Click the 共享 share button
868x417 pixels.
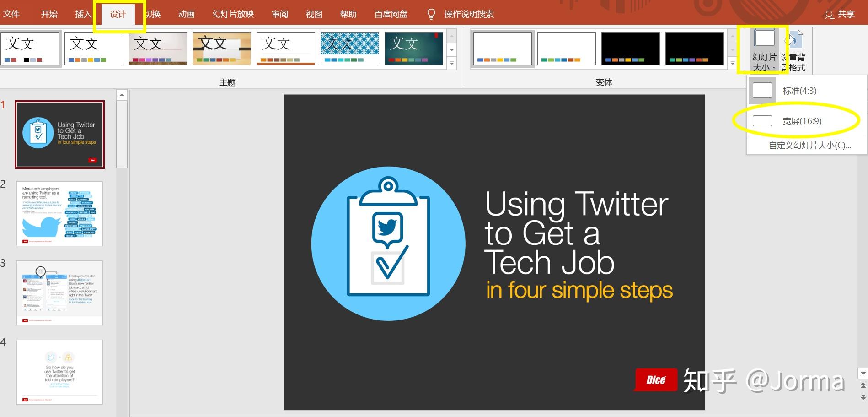tap(840, 15)
